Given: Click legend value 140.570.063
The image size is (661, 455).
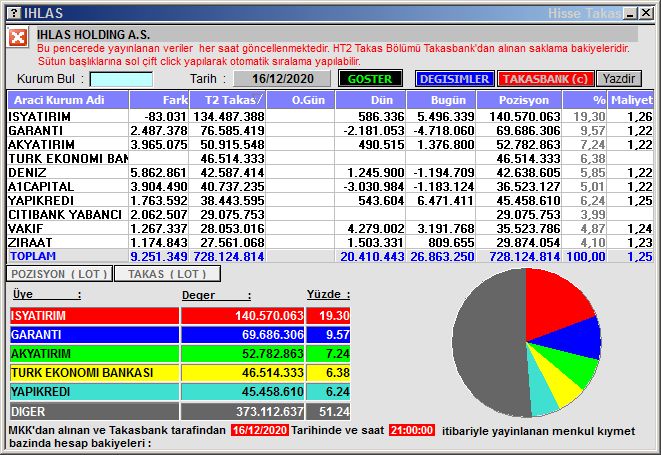Looking at the screenshot, I should [269, 315].
